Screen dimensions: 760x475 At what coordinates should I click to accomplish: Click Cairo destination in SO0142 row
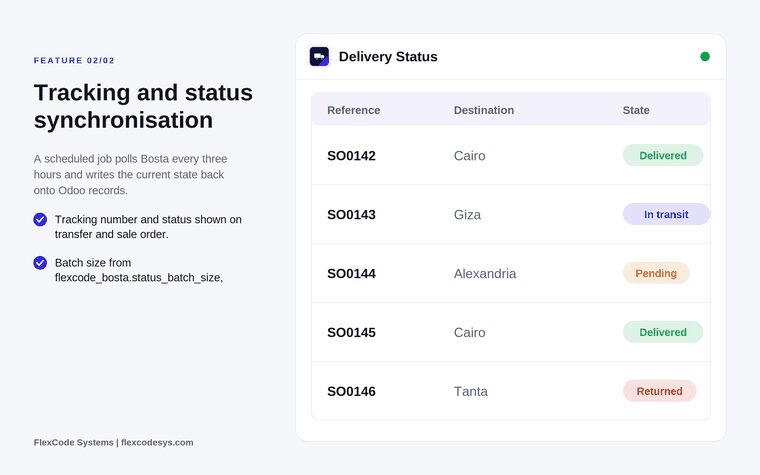pos(469,156)
